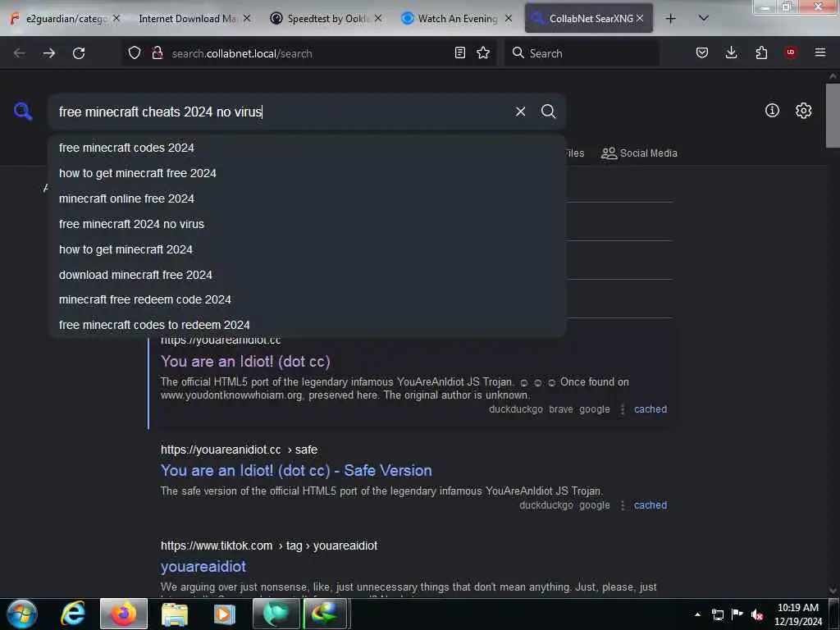Click the youareanidiot.cc › safe URL
Screen dimensions: 840x630
coord(239,450)
